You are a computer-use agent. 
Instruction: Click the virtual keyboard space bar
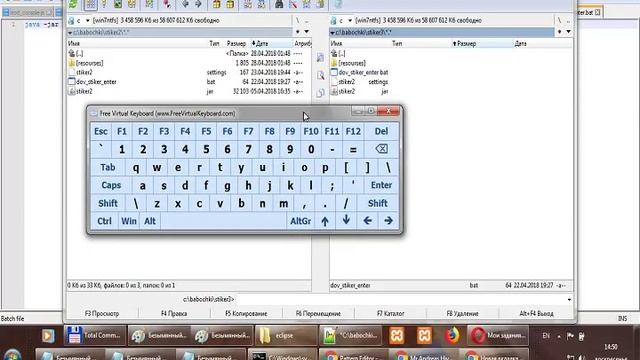coord(224,221)
